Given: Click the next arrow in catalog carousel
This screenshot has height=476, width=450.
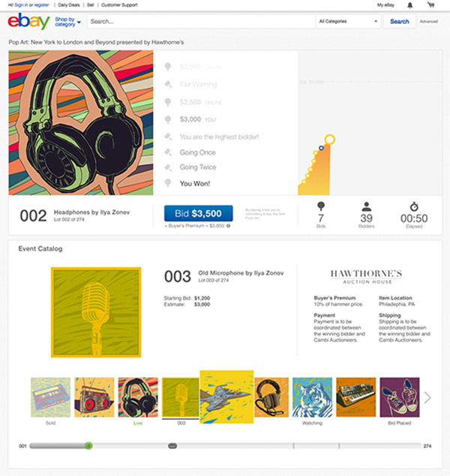Looking at the screenshot, I should [427, 397].
